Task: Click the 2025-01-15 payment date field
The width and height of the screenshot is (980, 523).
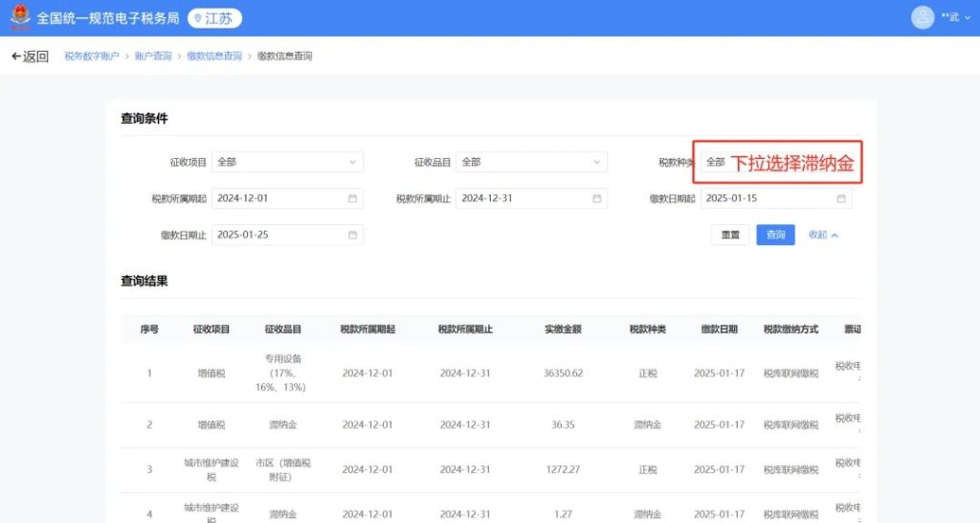Action: [x=766, y=198]
